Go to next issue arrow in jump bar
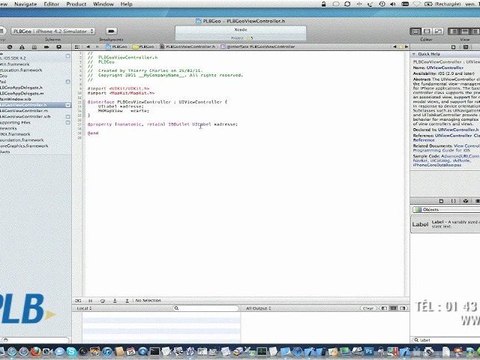Screen dimensions: 480x360 (406, 47)
